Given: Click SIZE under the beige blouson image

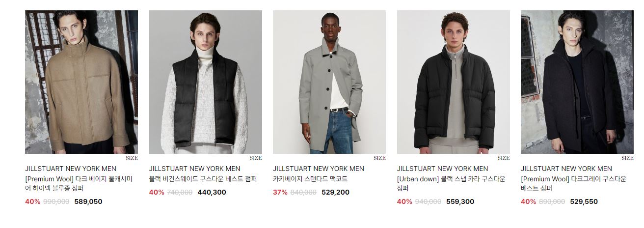Looking at the screenshot, I should pos(132,158).
